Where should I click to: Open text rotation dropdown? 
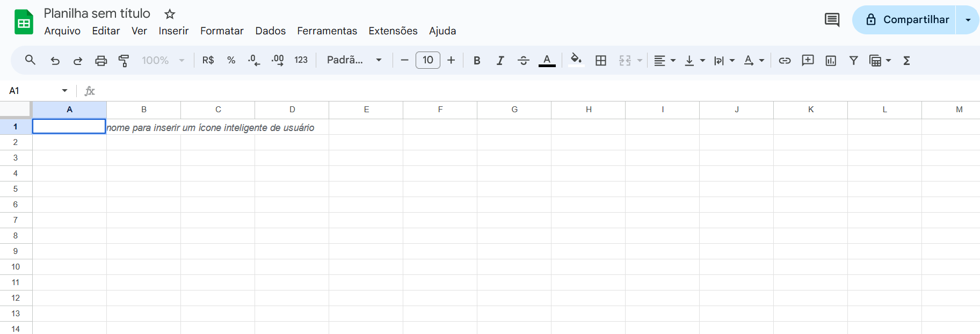pyautogui.click(x=753, y=61)
